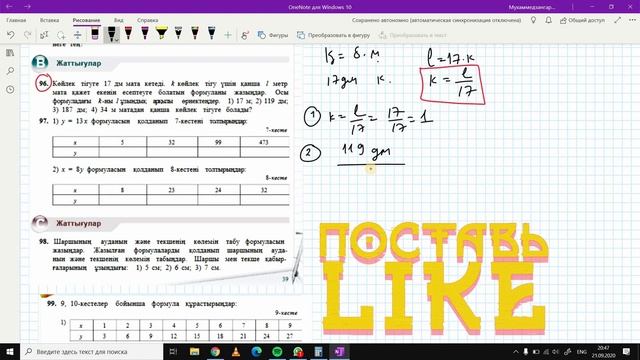Click the volume icon in system tray
The height and width of the screenshot is (360, 640).
point(556,351)
